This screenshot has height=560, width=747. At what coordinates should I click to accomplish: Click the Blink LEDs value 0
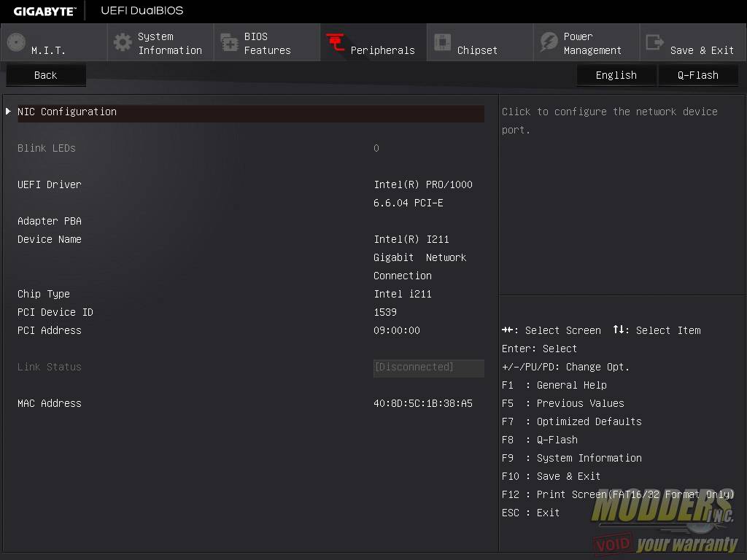click(x=376, y=148)
